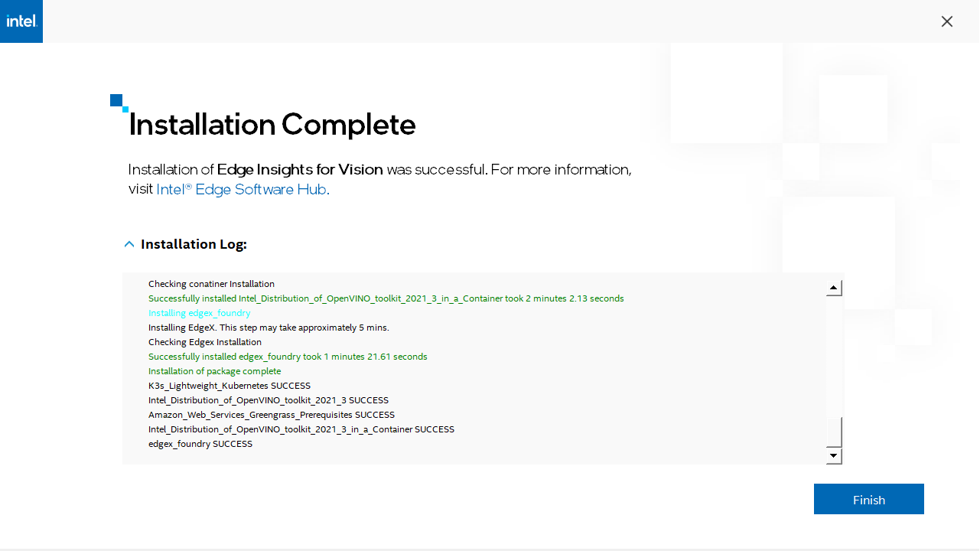980x551 pixels.
Task: Select 'Successfully installed edgex_foundry took 1 minutes' line
Action: (288, 357)
